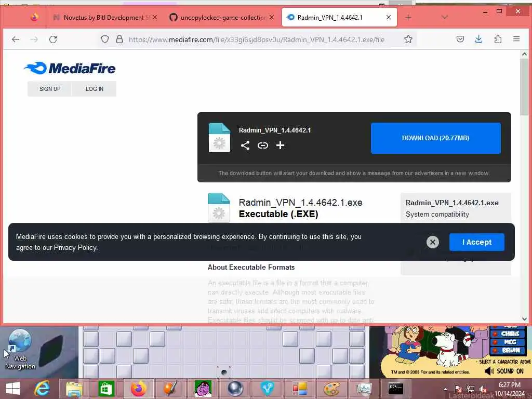Open File Explorer from the taskbar
This screenshot has height=399, width=532.
[74, 389]
